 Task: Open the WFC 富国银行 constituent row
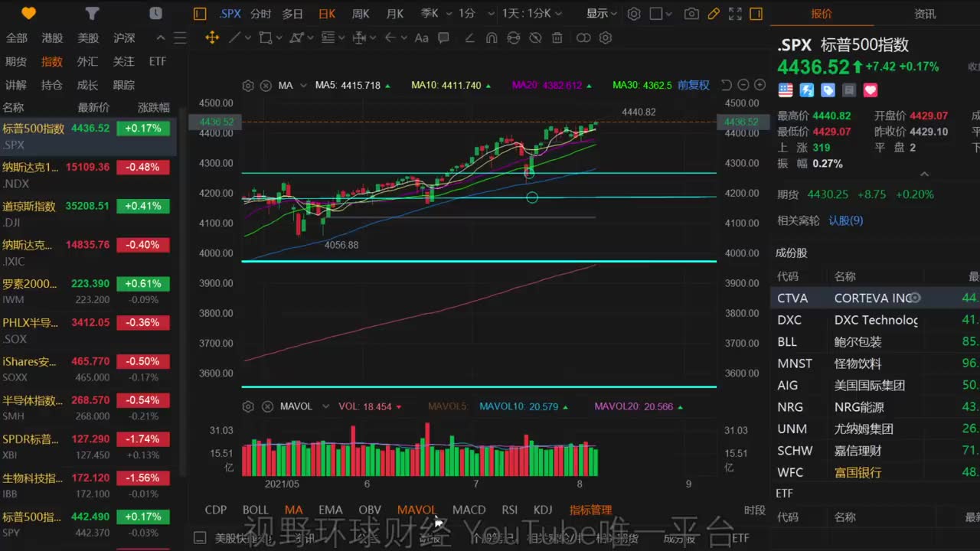[875, 472]
